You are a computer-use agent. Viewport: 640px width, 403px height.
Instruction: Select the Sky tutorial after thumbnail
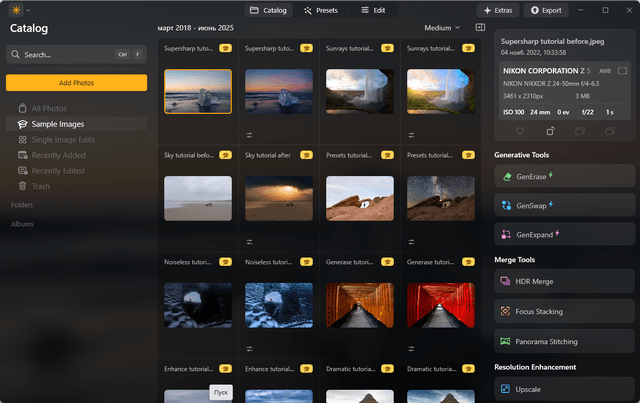click(278, 198)
